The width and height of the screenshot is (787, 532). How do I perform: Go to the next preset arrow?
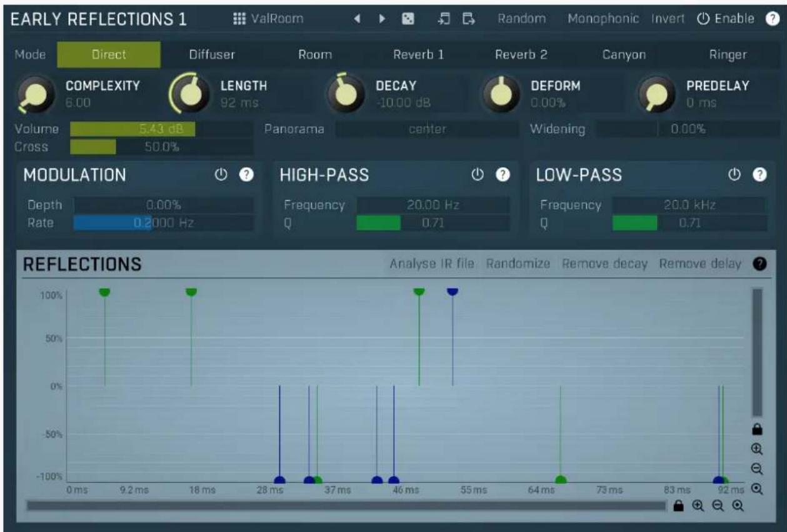pos(381,19)
